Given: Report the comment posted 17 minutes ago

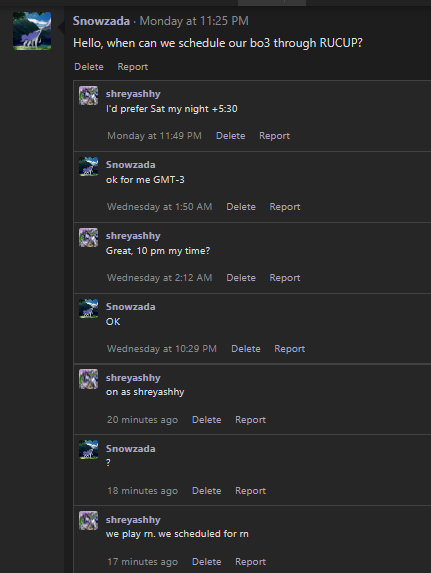Looking at the screenshot, I should [x=250, y=561].
